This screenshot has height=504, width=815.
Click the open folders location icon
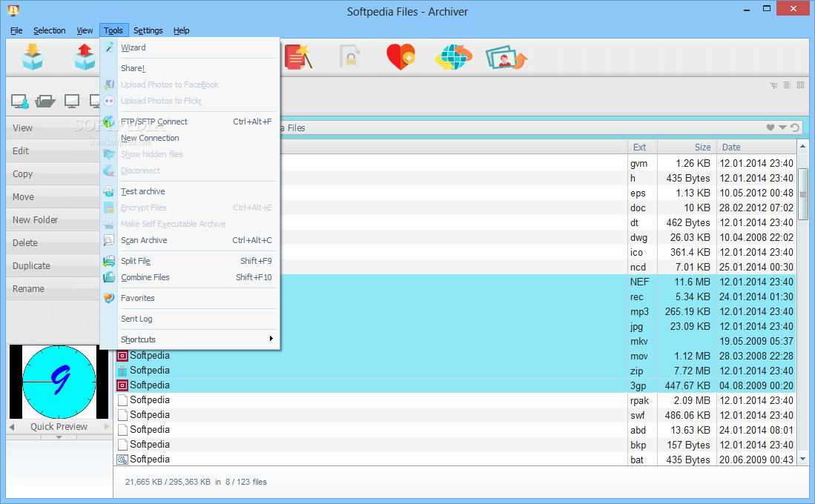[45, 101]
